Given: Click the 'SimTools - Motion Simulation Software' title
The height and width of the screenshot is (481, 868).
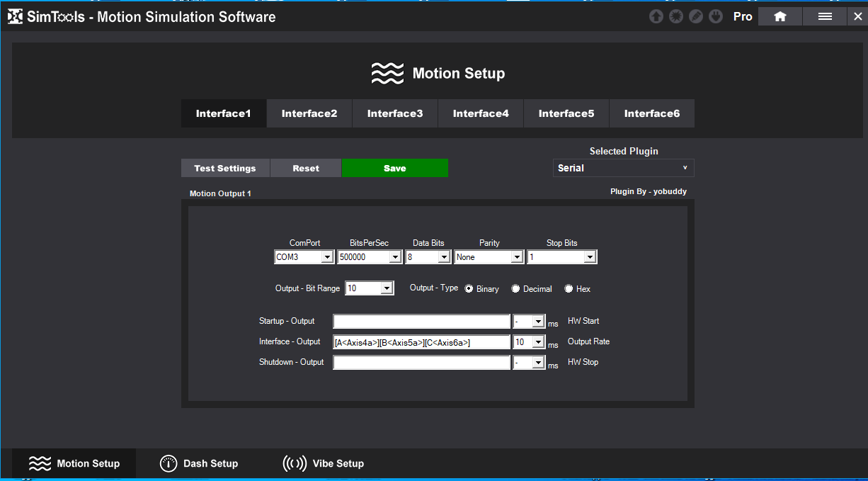Looking at the screenshot, I should [152, 17].
